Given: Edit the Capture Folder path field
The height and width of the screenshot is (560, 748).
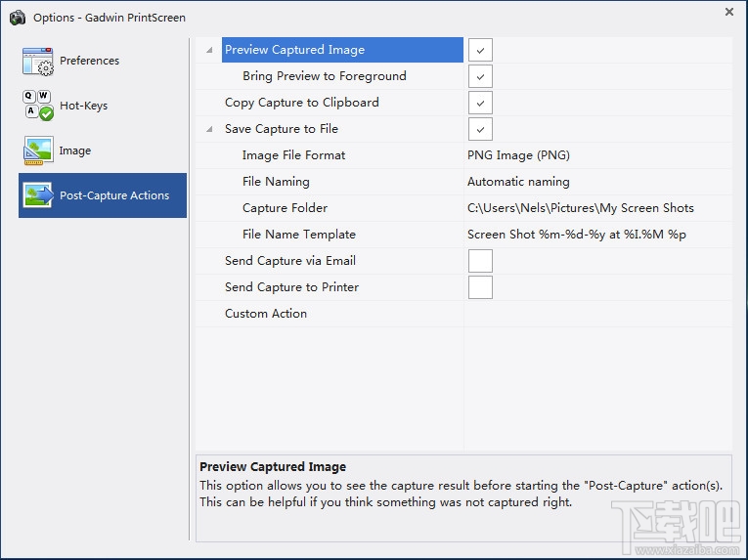Looking at the screenshot, I should point(596,208).
